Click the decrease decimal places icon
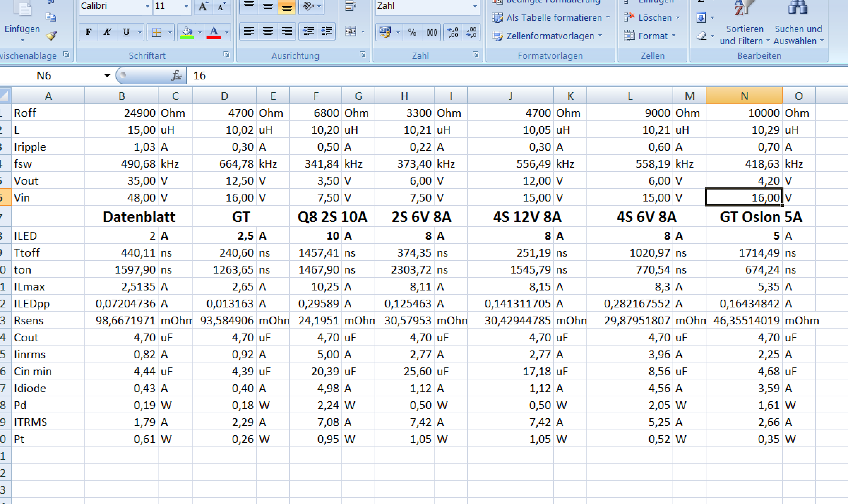This screenshot has width=848, height=504. click(471, 32)
